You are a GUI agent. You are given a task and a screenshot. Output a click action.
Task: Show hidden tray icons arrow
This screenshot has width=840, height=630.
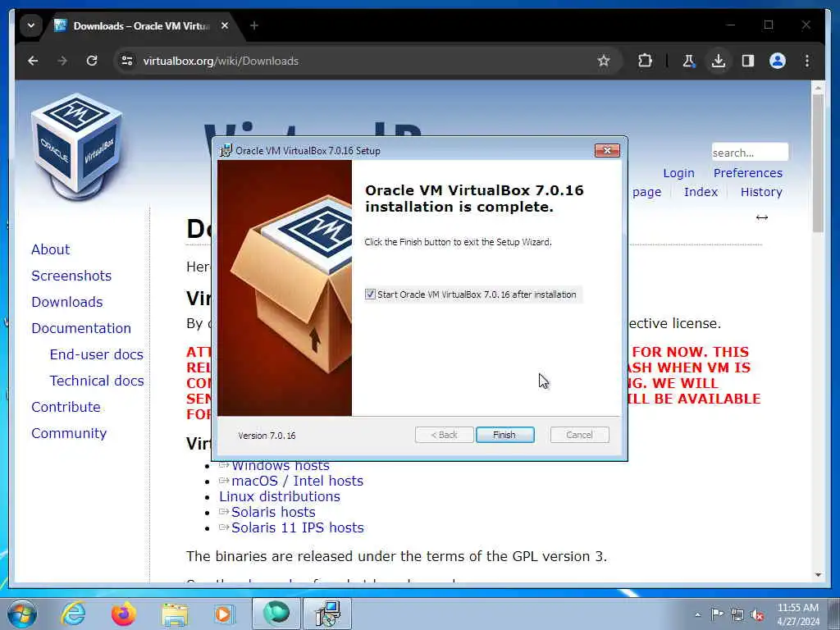click(697, 614)
